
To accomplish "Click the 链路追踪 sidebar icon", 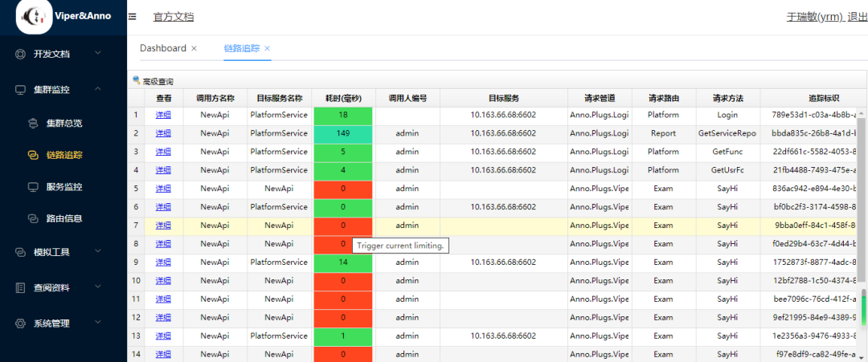I will [x=33, y=155].
